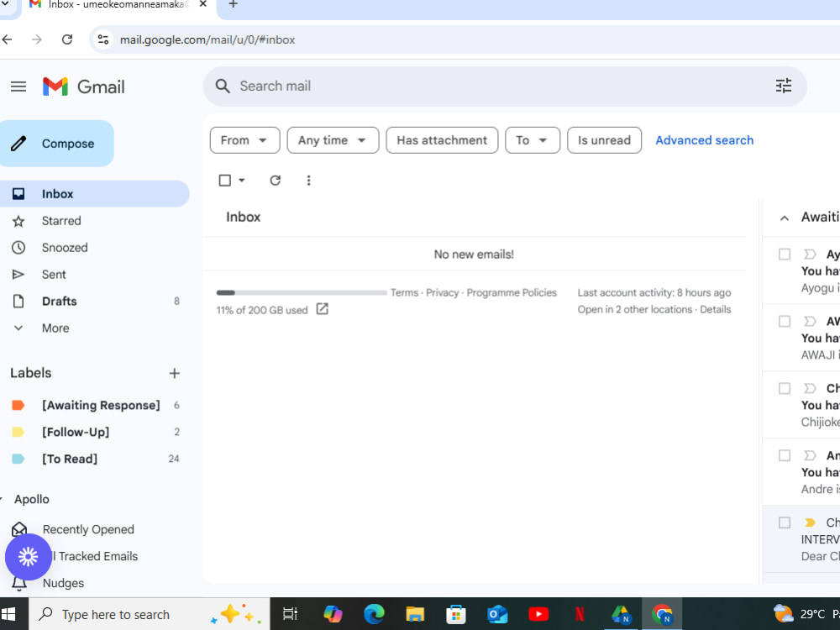840x630 pixels.
Task: Select the Chijioke email checkbox
Action: (x=785, y=388)
